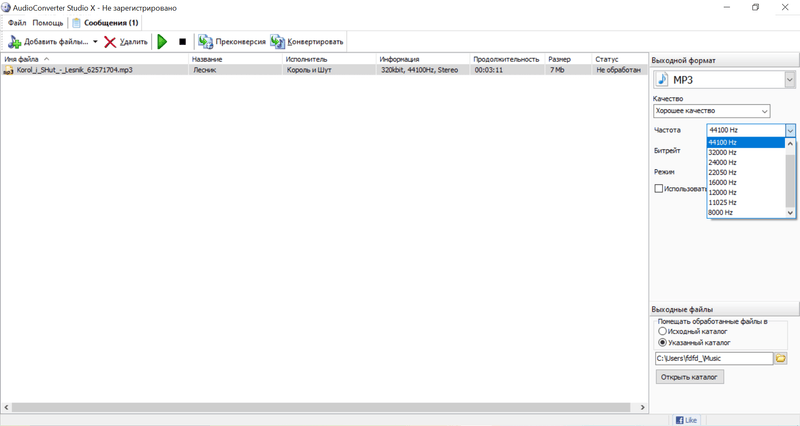Click the Король и Шут artist cell
Viewport: 800px width, 426px height.
[309, 70]
